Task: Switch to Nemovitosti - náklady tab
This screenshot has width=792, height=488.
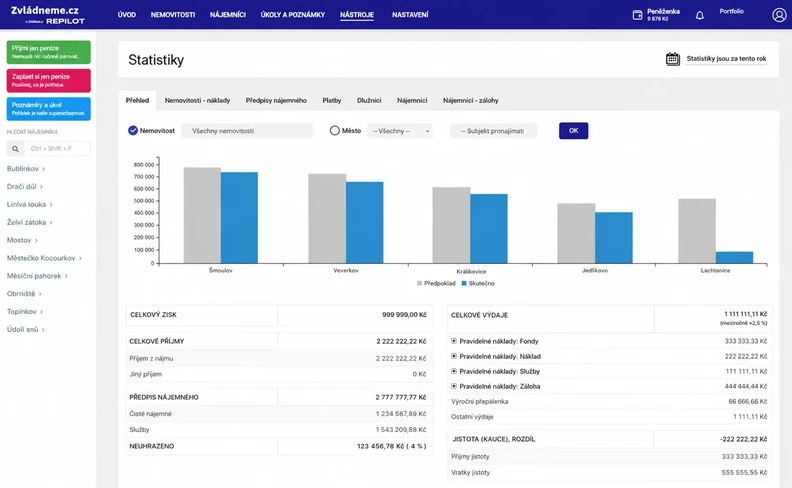Action: 197,101
